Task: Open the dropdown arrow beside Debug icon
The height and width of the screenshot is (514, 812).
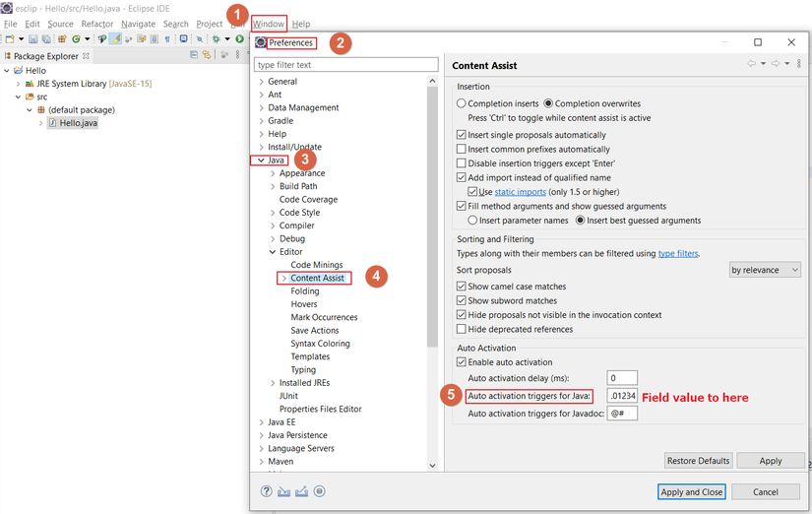Action: tap(227, 38)
